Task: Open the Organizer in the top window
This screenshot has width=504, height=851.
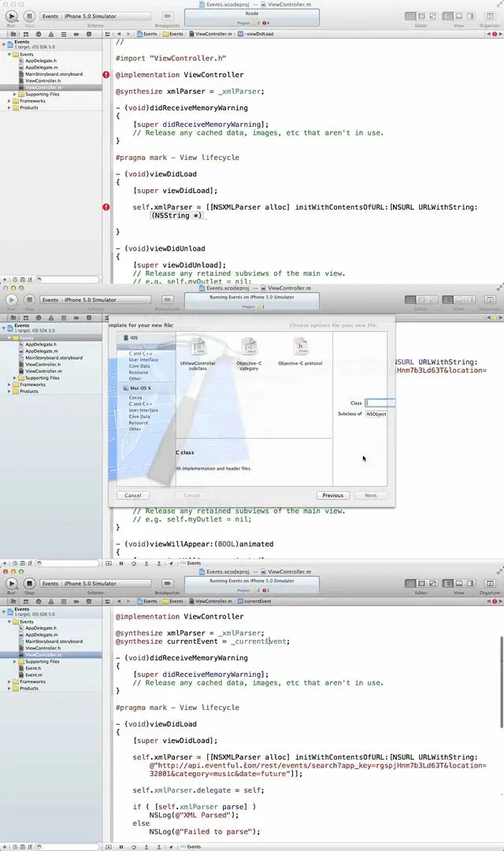Action: point(489,17)
